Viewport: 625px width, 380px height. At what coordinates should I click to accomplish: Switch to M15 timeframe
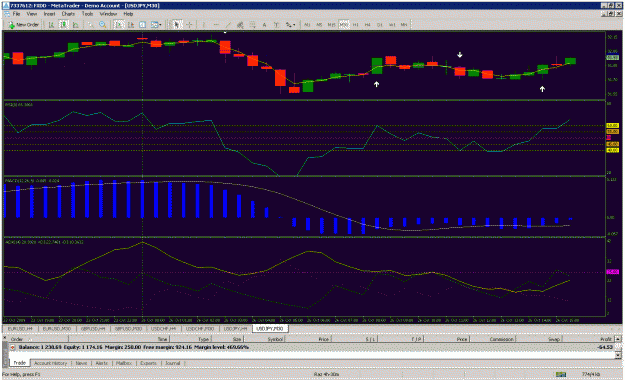[331, 25]
